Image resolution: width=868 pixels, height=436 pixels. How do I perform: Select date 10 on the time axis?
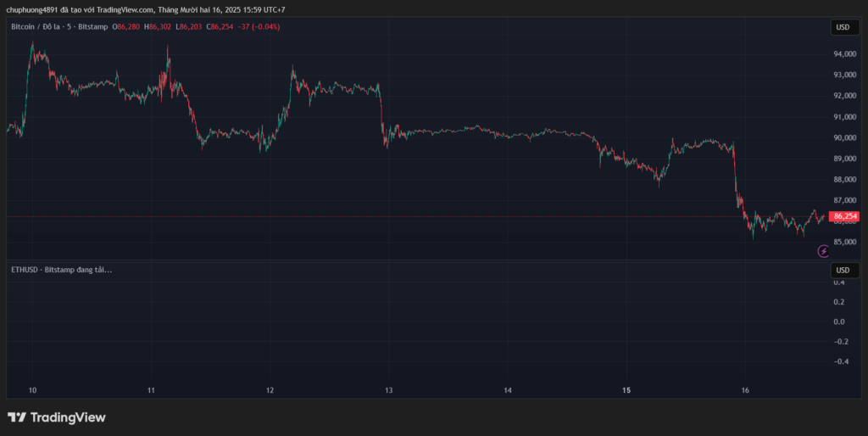(x=32, y=390)
